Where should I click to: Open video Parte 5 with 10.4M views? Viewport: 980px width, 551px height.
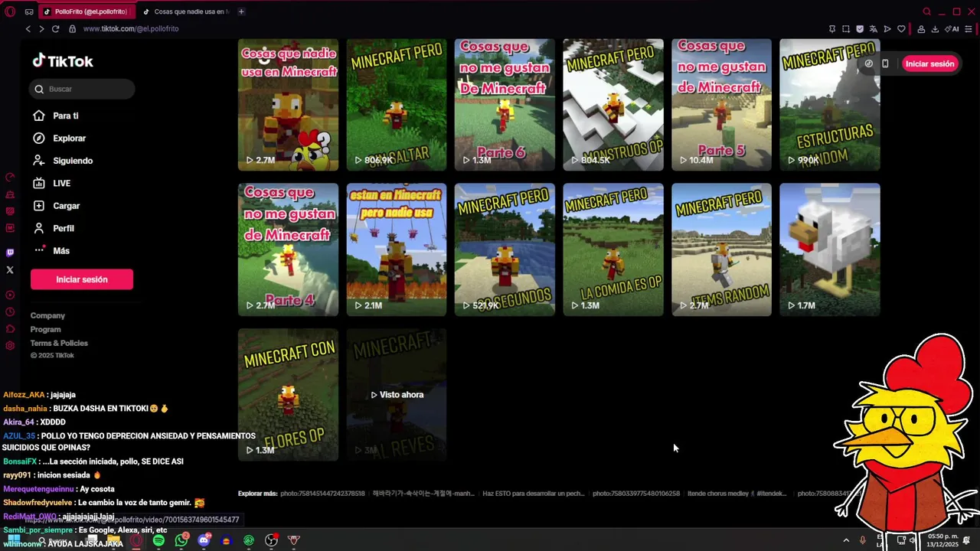(x=721, y=105)
